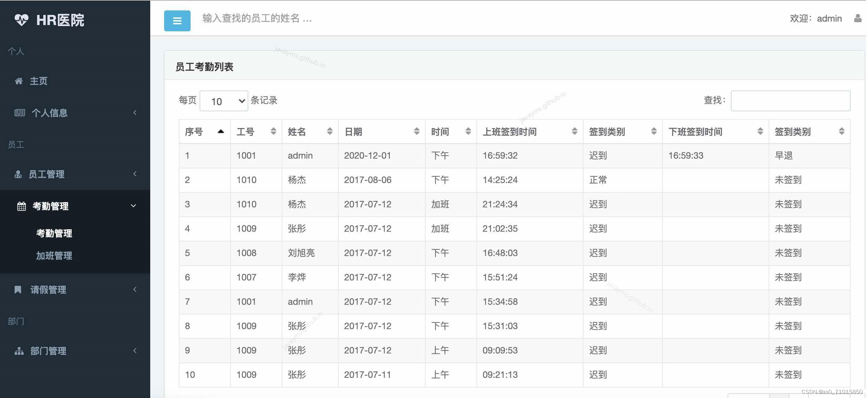The image size is (868, 398).
Task: Click the HR医院 heart logo icon
Action: 21,20
